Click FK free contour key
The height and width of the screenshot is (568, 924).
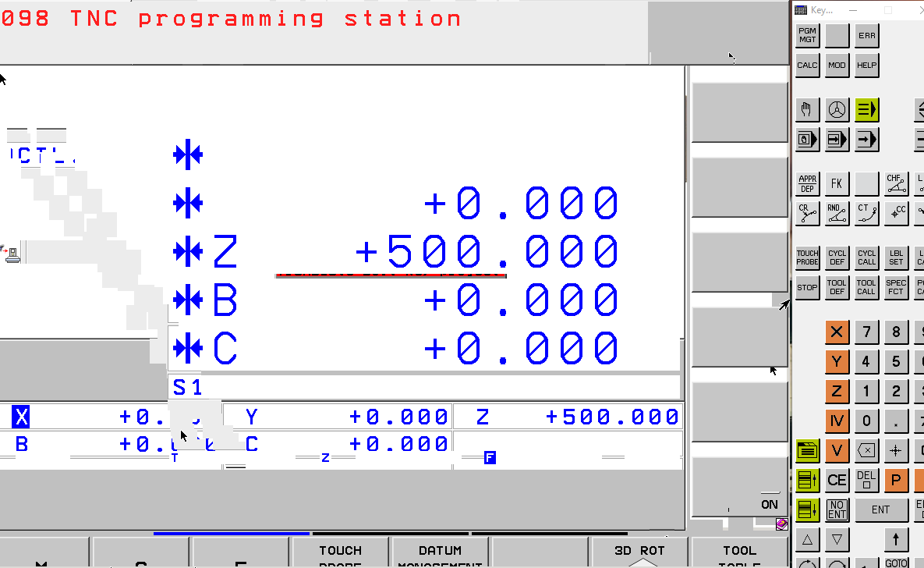[837, 183]
